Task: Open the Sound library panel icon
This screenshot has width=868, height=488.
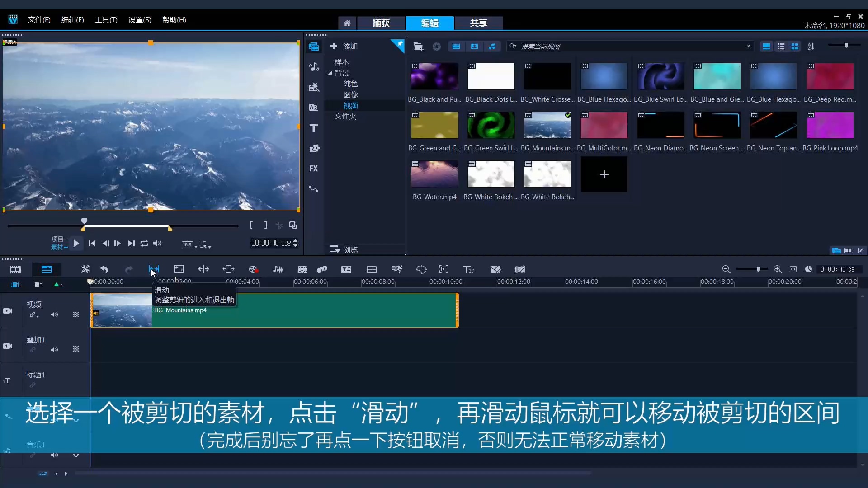Action: (x=314, y=67)
